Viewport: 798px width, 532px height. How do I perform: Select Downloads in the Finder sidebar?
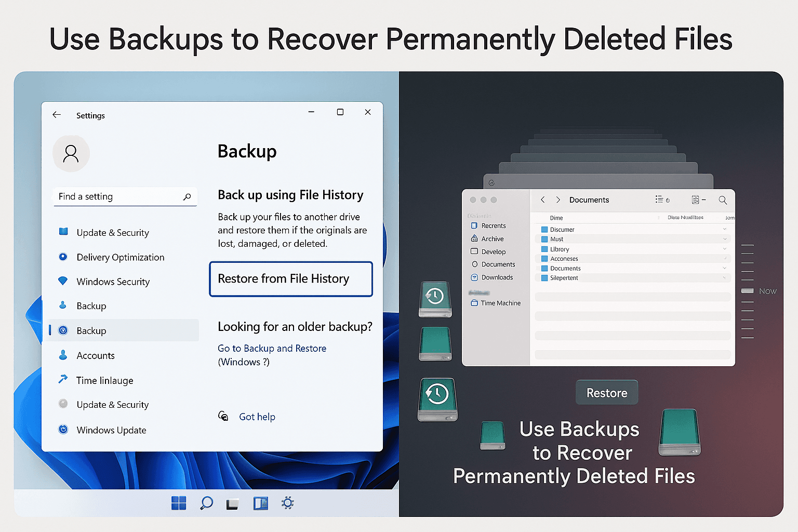491,277
